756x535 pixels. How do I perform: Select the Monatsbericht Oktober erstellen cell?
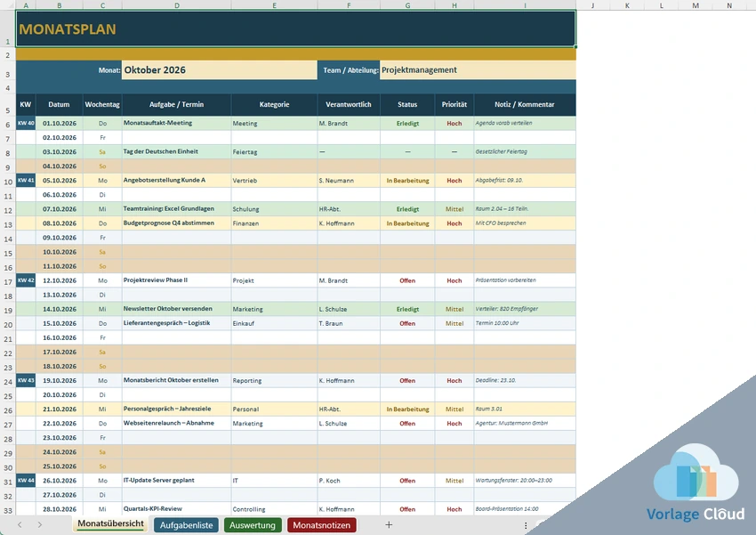176,380
